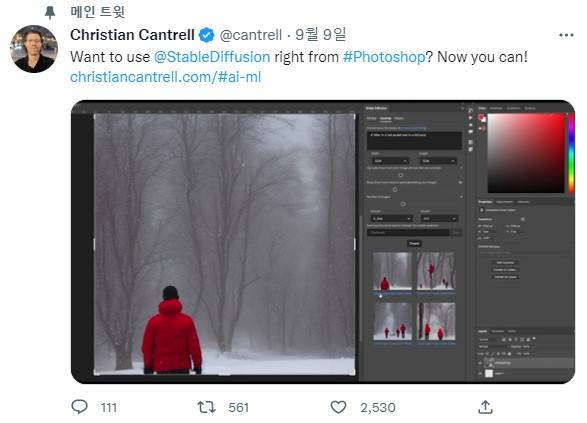Select the first tab in Stable Diffusion panel
The width and height of the screenshot is (587, 423).
click(371, 118)
